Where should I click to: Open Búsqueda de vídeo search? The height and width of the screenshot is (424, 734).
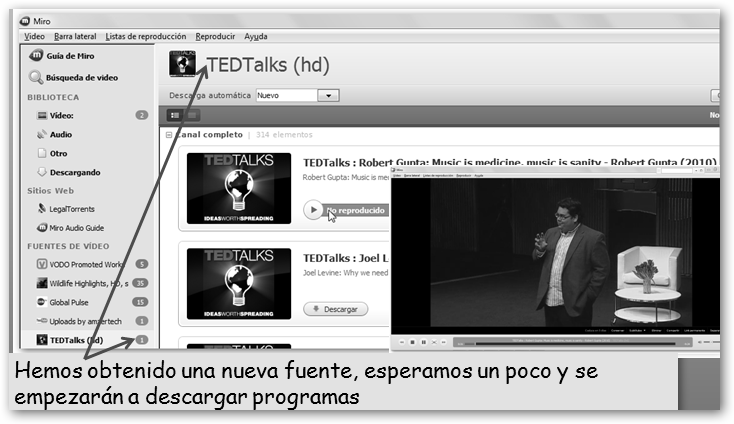(80, 77)
